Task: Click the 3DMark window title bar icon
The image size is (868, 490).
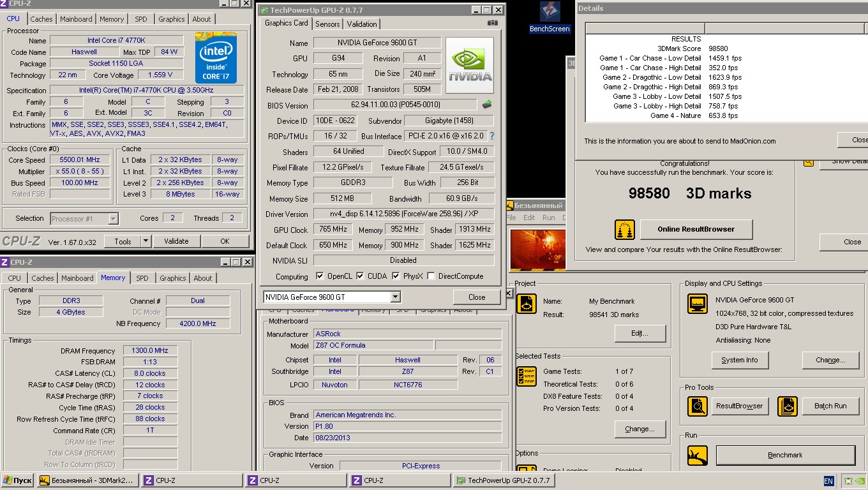Action: click(x=510, y=205)
